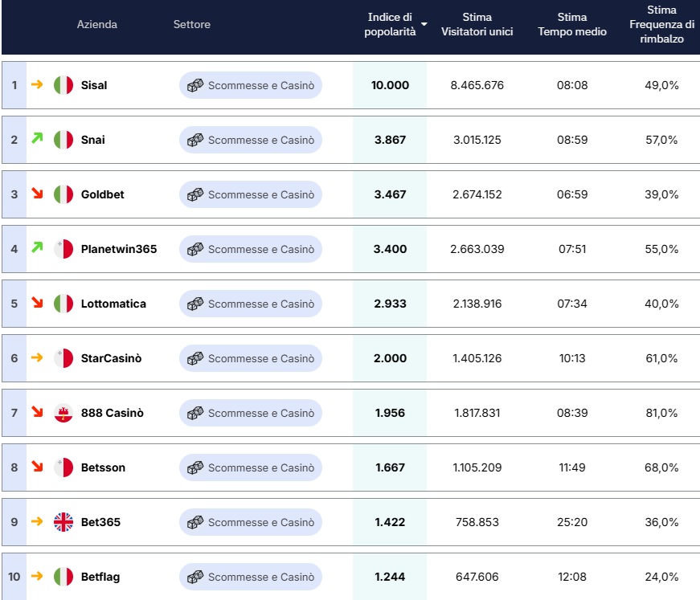700x600 pixels.
Task: Click the Italian flag icon beside Betflag
Action: (x=63, y=577)
